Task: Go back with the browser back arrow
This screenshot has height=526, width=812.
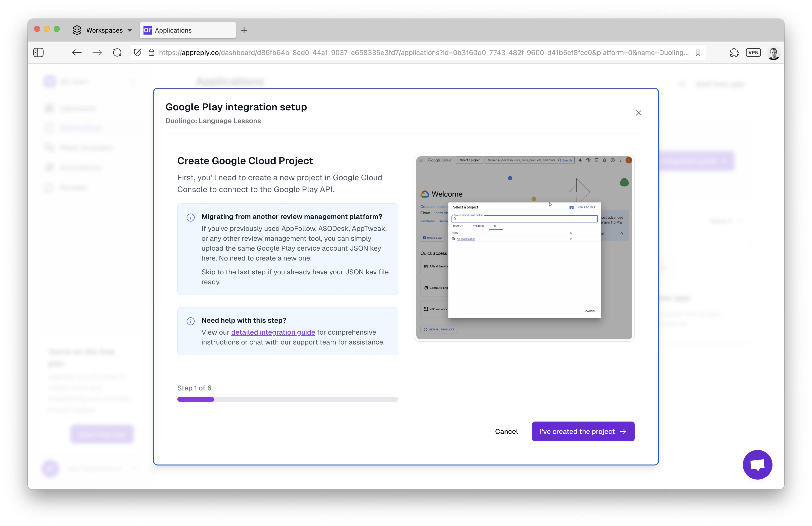Action: [x=77, y=53]
